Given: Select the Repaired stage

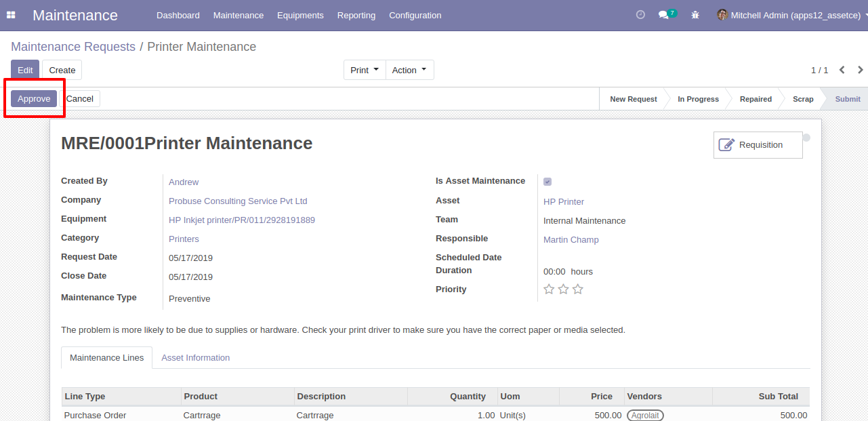Looking at the screenshot, I should [756, 99].
